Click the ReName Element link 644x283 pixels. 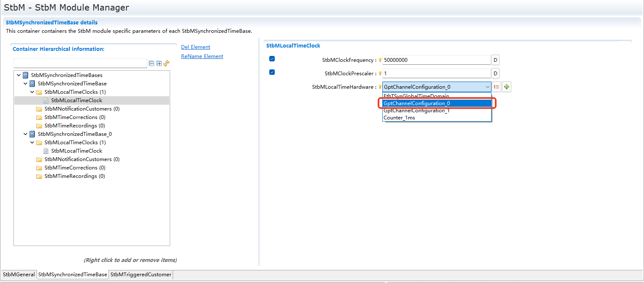click(202, 56)
